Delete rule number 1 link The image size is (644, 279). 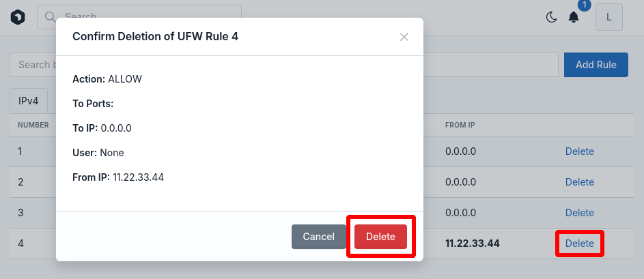tap(580, 151)
